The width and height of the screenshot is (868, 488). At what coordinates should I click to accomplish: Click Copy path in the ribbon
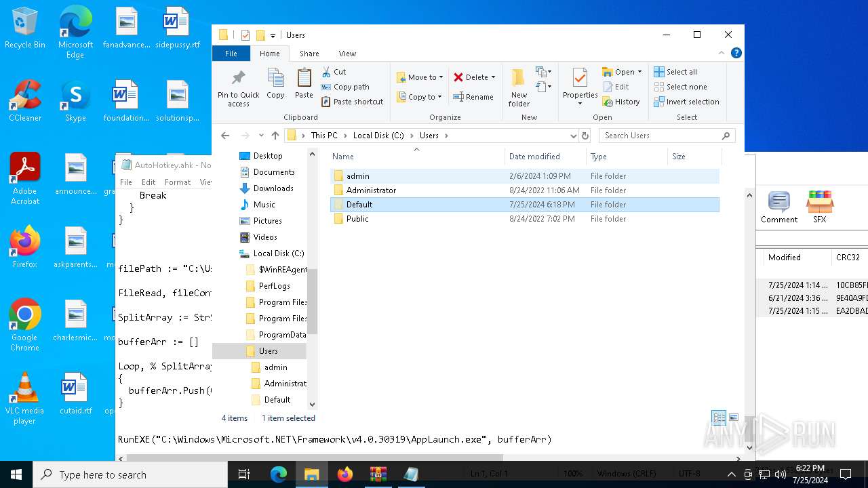(345, 87)
